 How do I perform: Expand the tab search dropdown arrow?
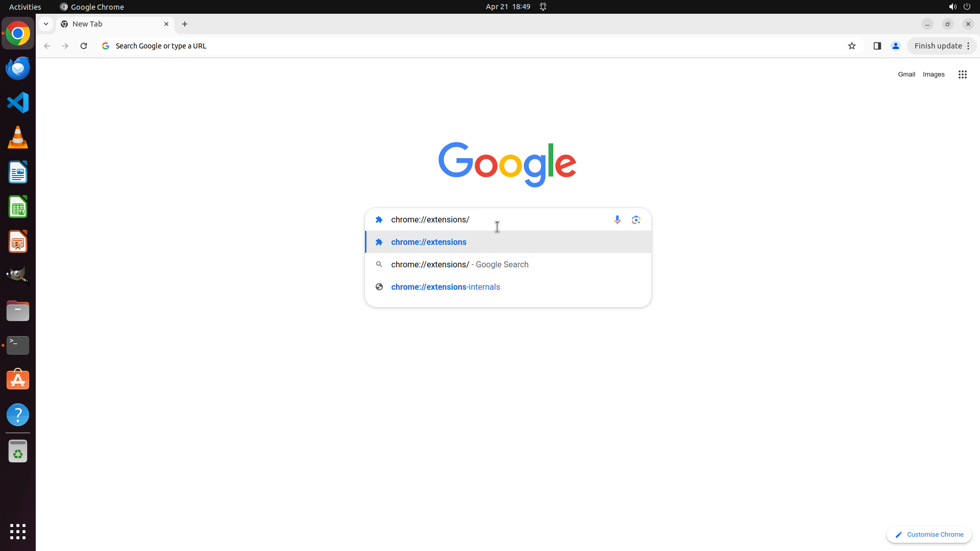click(x=46, y=24)
